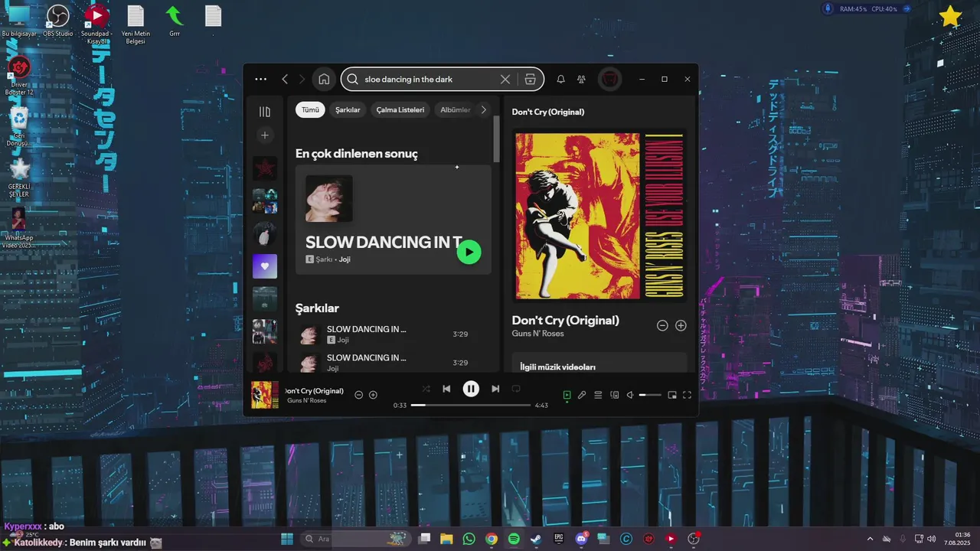Enter full screen mode

tap(687, 395)
